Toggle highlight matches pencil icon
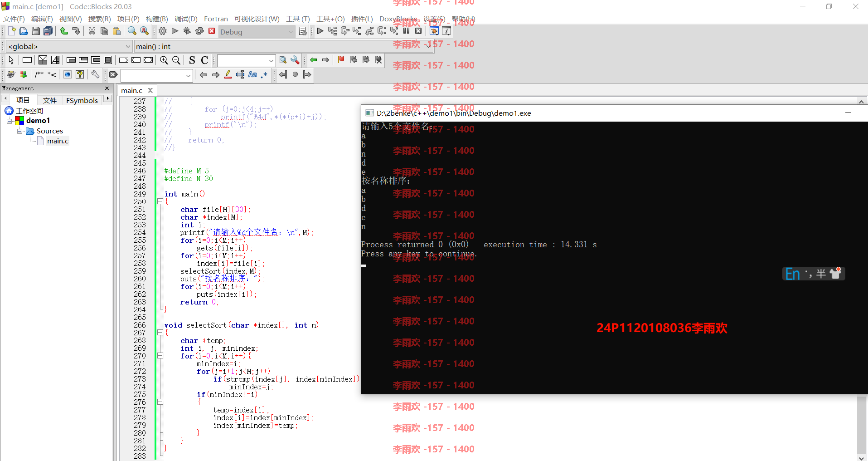 click(x=228, y=74)
